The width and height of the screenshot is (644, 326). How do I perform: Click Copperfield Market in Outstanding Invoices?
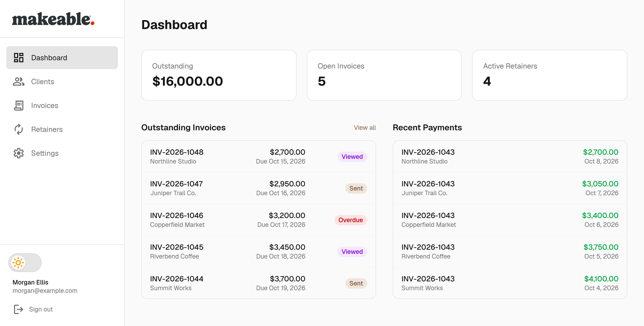click(177, 225)
